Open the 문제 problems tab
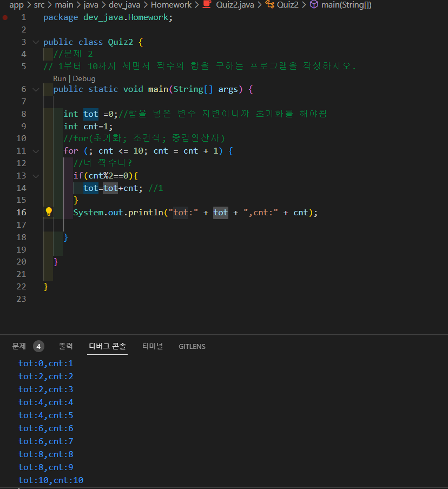Screen dimensions: 448x489 pyautogui.click(x=19, y=346)
